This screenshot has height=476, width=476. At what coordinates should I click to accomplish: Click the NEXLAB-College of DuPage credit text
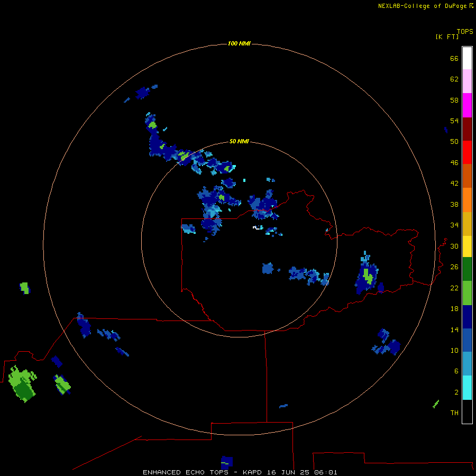coord(422,6)
